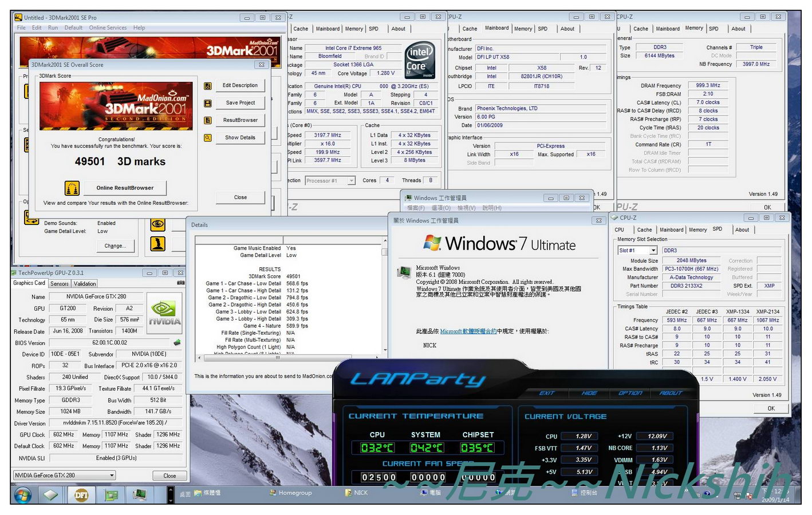Click the green circuit board taskbar icon
The height and width of the screenshot is (515, 812).
(x=111, y=495)
